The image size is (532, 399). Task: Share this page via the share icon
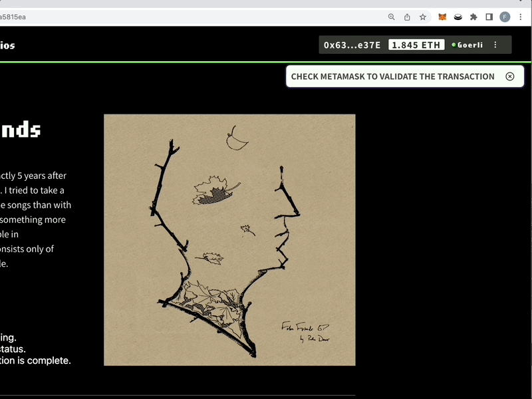(x=407, y=17)
